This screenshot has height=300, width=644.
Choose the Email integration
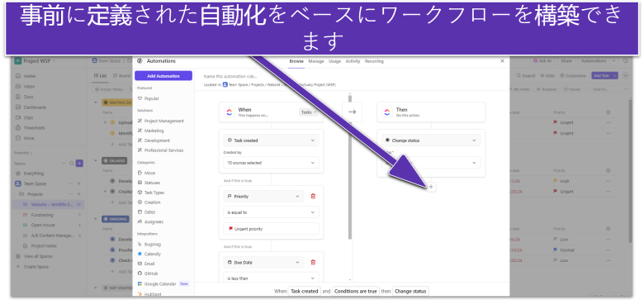tap(146, 264)
